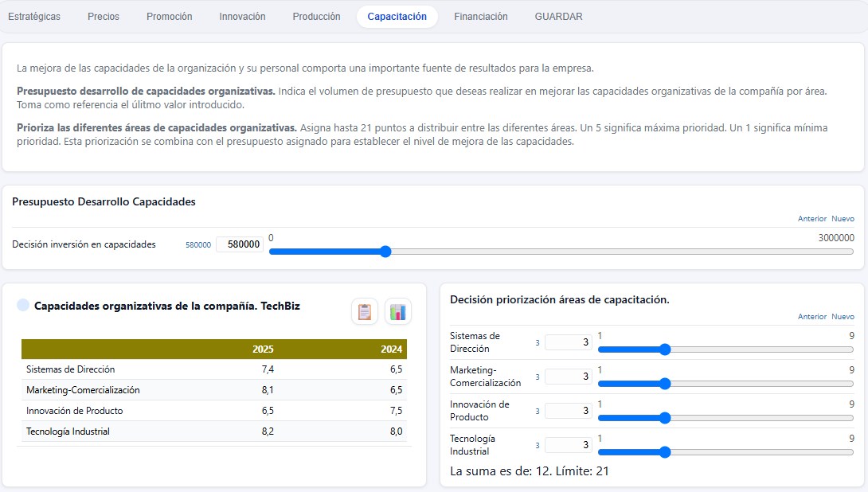Switch to the Estratégicas tab
The height and width of the screenshot is (492, 868).
(x=34, y=17)
